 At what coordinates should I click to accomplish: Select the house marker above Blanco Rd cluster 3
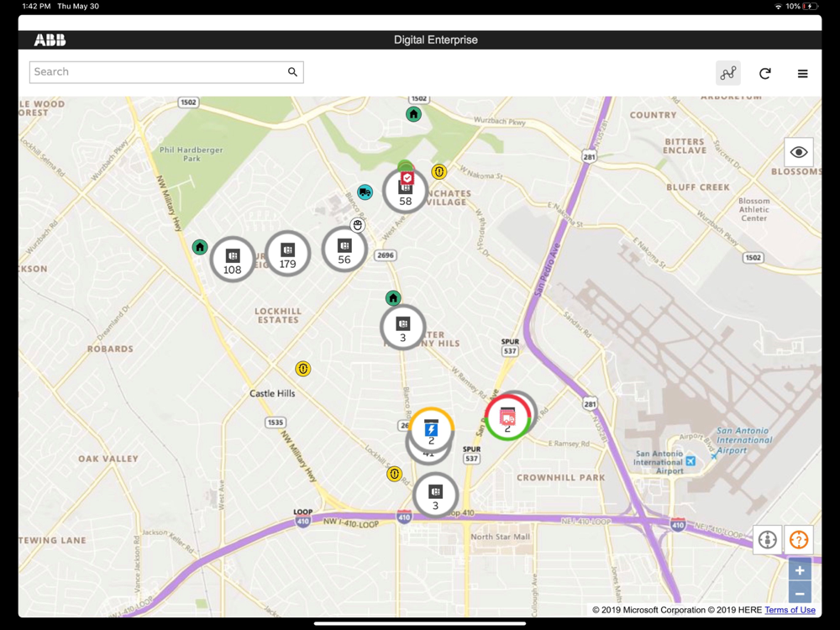click(393, 298)
